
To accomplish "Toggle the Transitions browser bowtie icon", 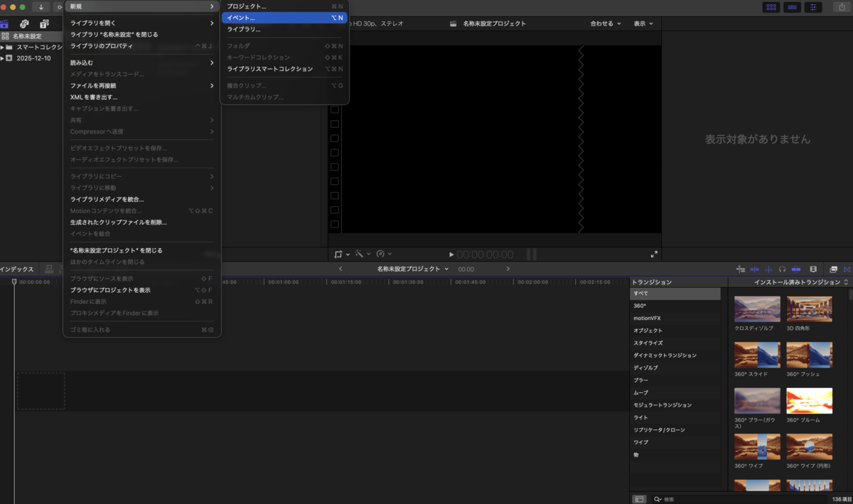I will click(x=847, y=269).
